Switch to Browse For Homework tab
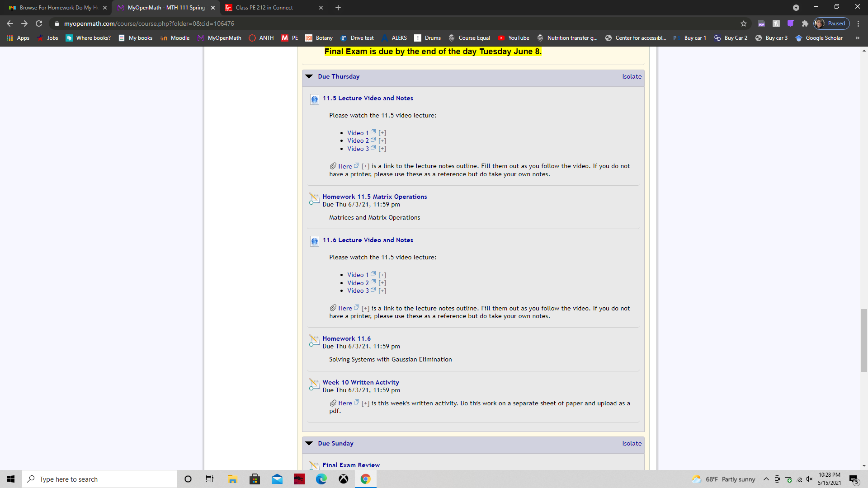Screen dimensions: 868x488 [56, 8]
